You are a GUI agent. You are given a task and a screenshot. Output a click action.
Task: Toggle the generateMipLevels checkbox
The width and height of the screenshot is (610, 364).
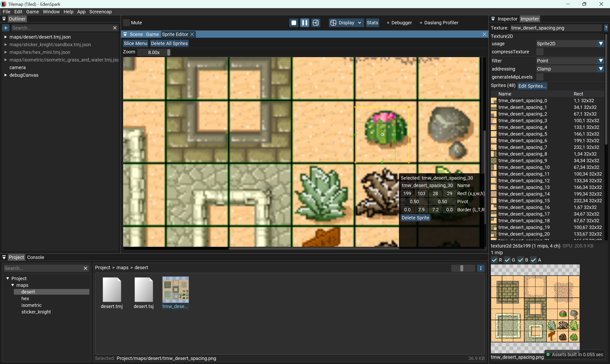click(x=540, y=77)
